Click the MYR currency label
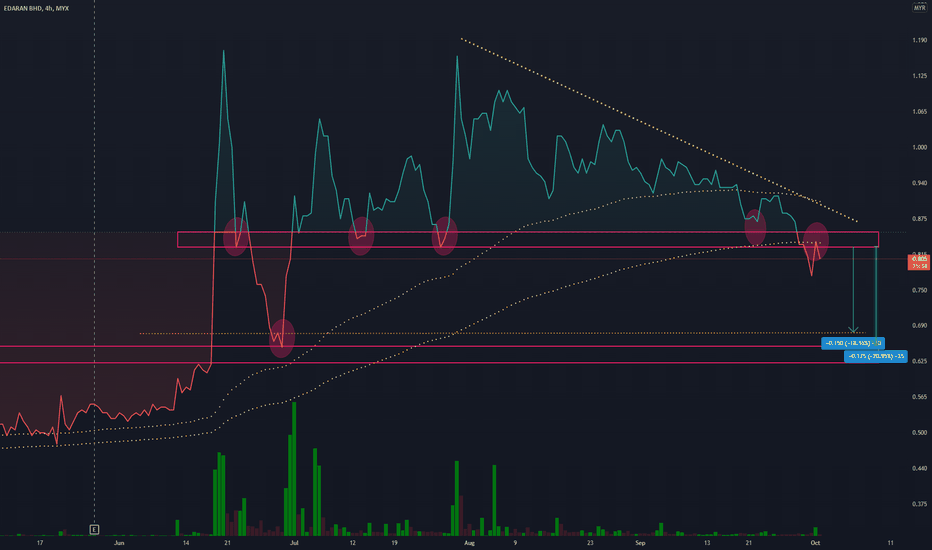932x550 pixels. pos(919,8)
